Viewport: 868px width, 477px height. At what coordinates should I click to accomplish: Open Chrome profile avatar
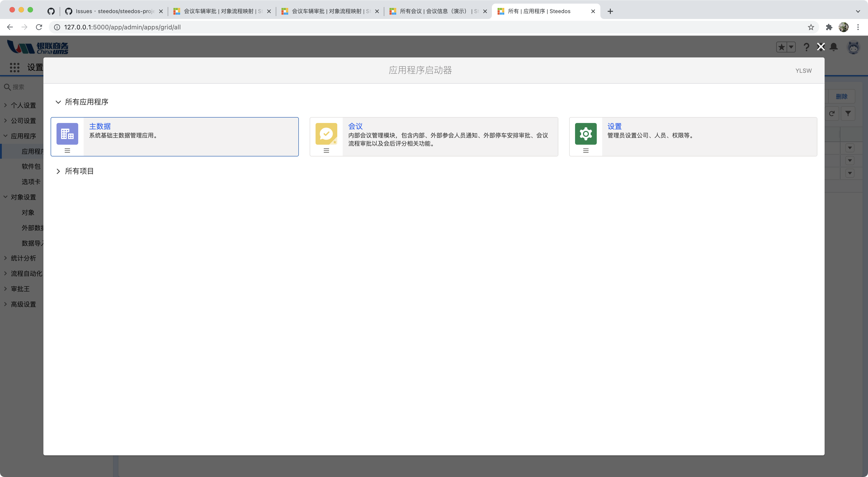(x=843, y=27)
